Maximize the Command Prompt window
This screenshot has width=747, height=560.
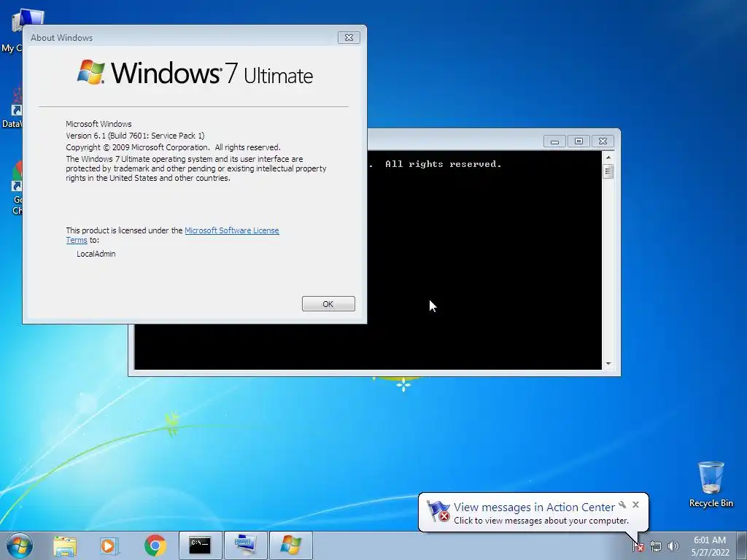[x=578, y=141]
